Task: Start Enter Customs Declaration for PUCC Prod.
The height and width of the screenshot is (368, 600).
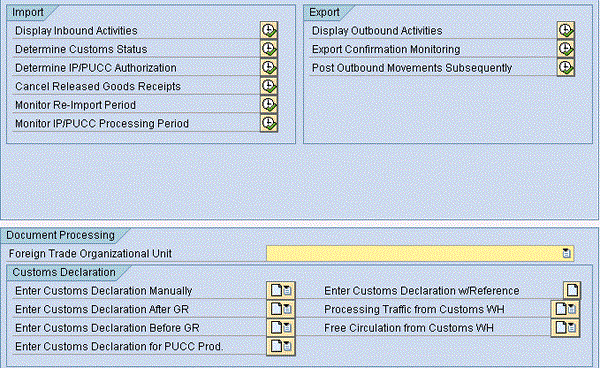Action: 281,346
